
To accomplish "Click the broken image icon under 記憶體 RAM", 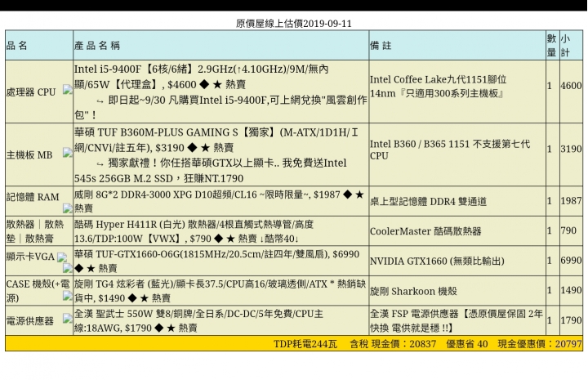I will click(68, 208).
